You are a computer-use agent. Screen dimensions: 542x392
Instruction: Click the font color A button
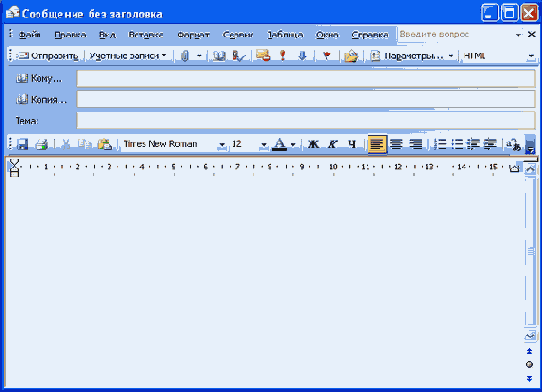coord(279,144)
